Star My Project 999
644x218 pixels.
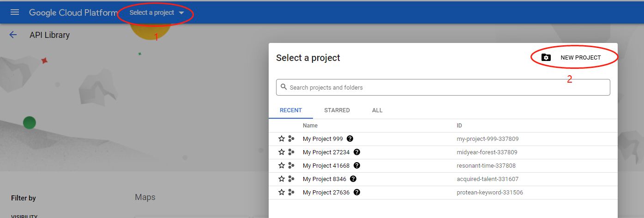click(282, 139)
